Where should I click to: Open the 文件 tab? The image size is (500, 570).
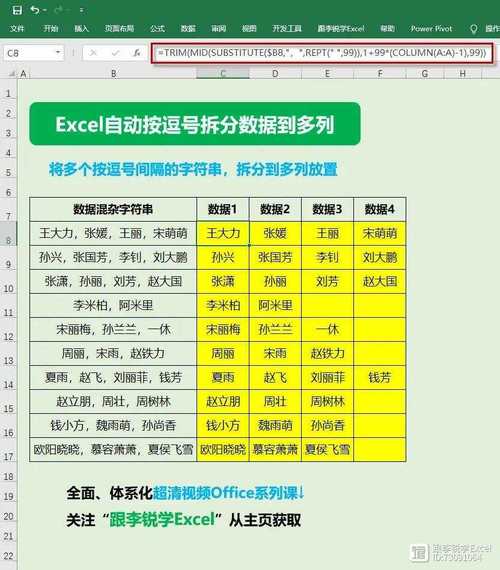(x=17, y=28)
